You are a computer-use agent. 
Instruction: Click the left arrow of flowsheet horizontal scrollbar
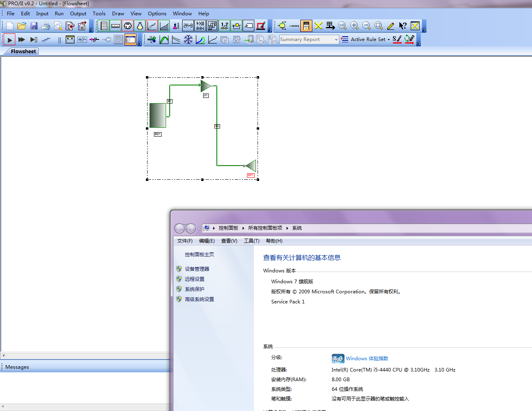point(3,355)
